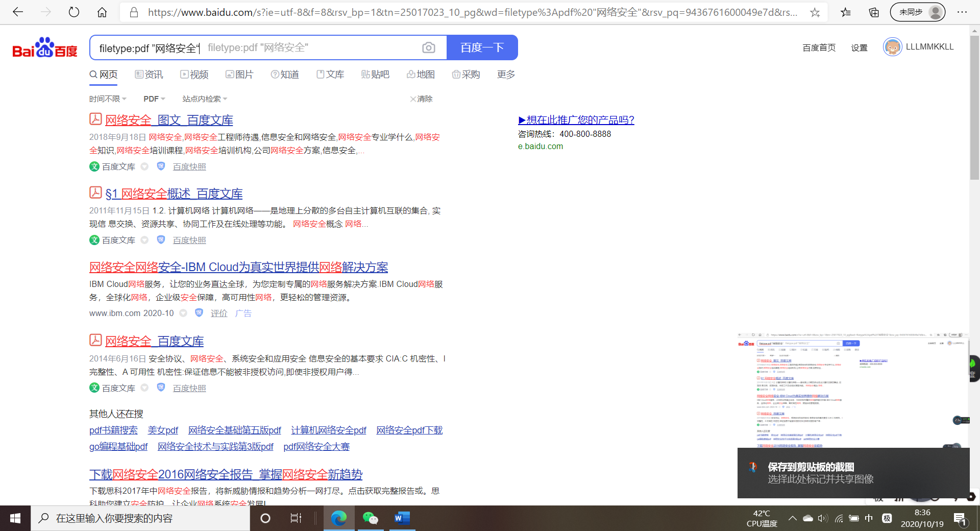The image size is (980, 531).
Task: Open related search 计算机网络安全pdf
Action: pyautogui.click(x=329, y=430)
